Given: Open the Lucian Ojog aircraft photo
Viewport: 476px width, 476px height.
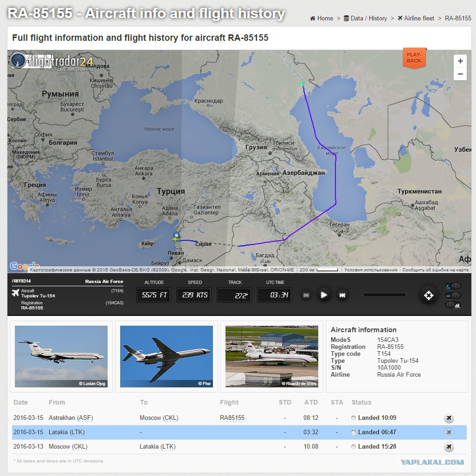Looking at the screenshot, I should point(61,356).
